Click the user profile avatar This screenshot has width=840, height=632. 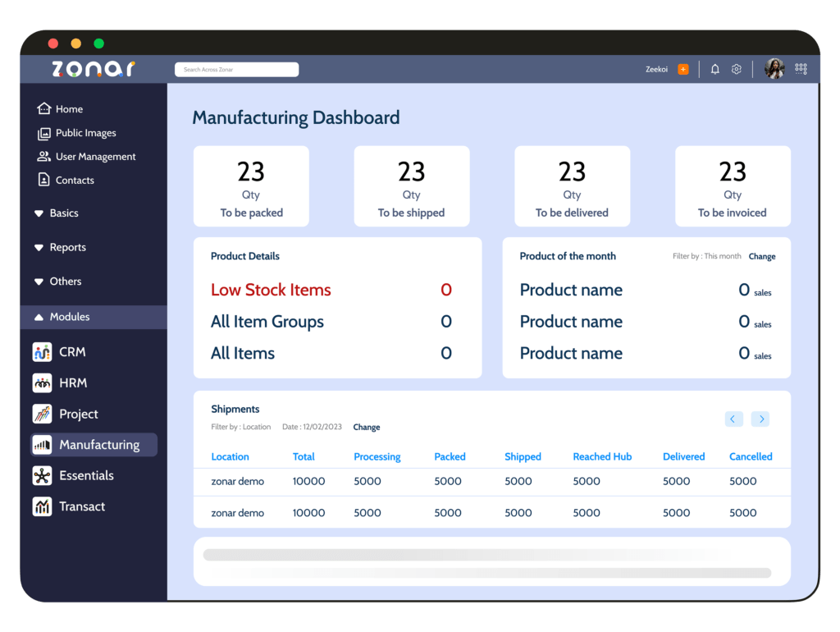774,69
